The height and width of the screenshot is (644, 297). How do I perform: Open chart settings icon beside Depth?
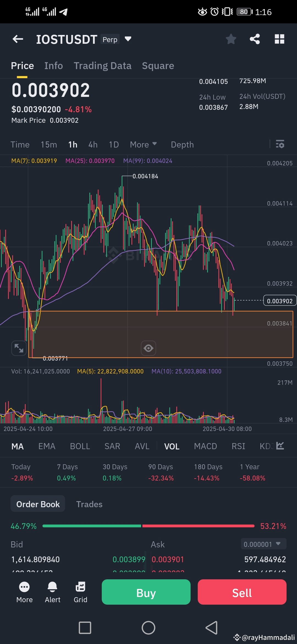point(280,144)
